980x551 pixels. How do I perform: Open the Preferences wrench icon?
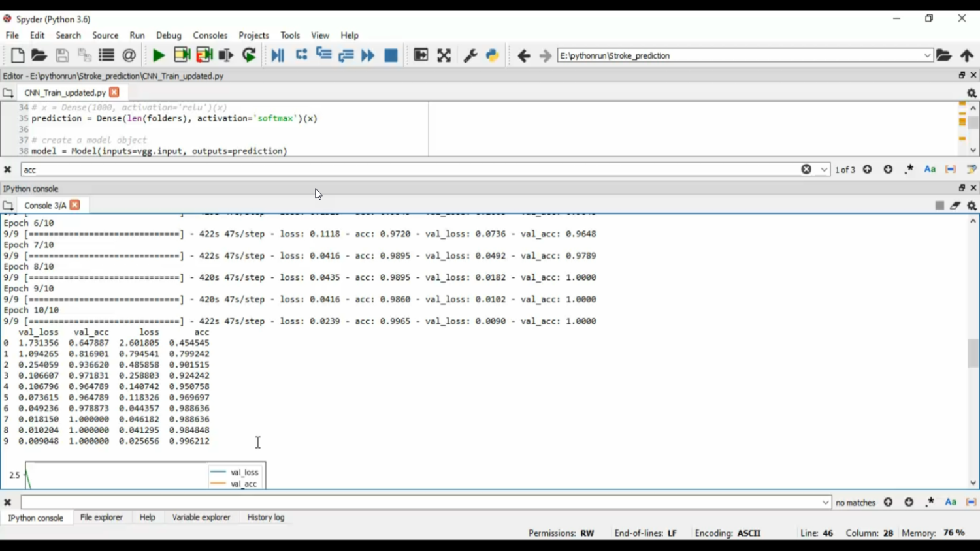pos(470,55)
